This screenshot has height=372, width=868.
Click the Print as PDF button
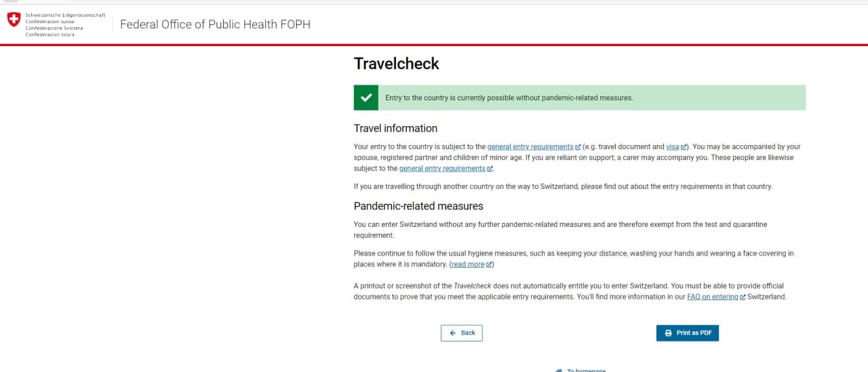pos(688,333)
